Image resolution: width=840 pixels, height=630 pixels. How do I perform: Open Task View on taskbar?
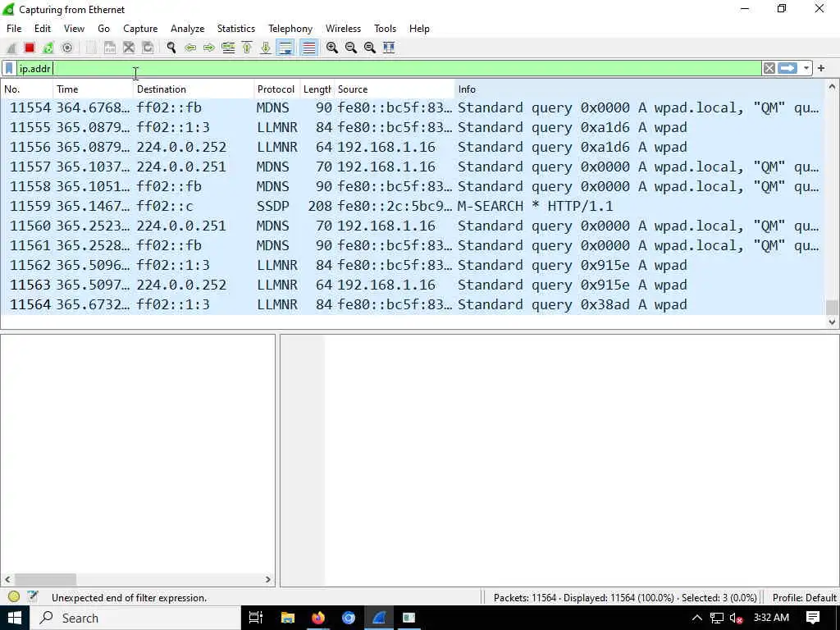(256, 618)
